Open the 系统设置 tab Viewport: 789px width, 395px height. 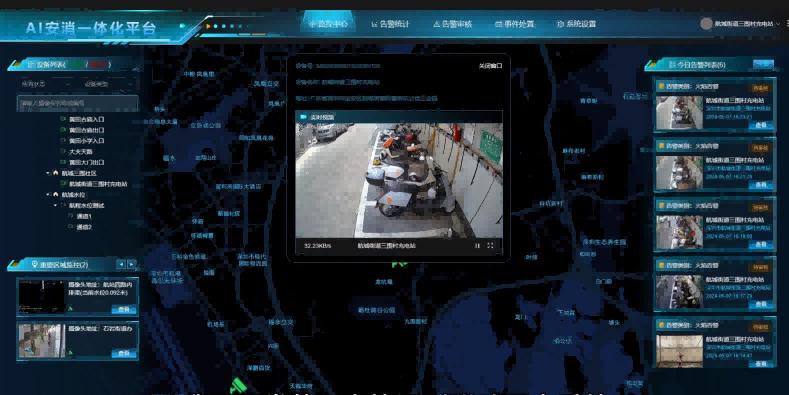(x=577, y=24)
